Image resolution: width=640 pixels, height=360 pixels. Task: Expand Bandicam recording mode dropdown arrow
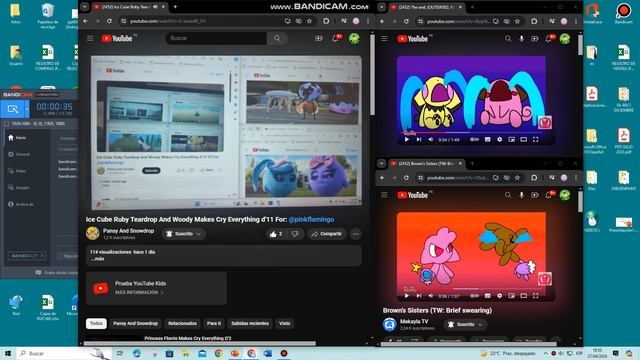tap(27, 109)
